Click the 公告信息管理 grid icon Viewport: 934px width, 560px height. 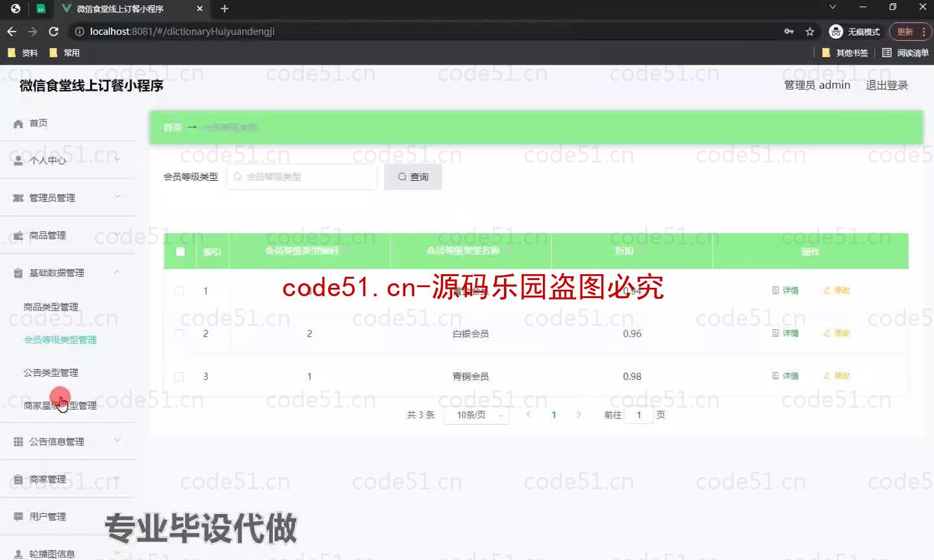point(18,441)
